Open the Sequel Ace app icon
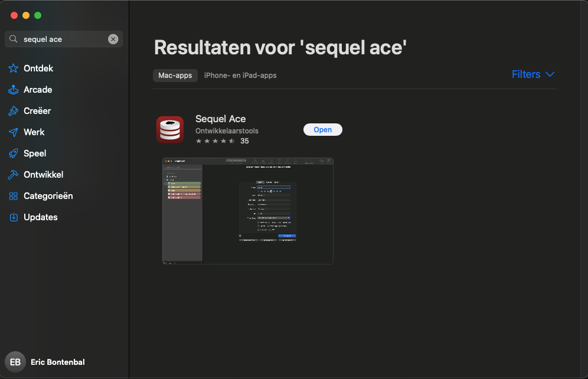588x379 pixels. click(x=170, y=130)
